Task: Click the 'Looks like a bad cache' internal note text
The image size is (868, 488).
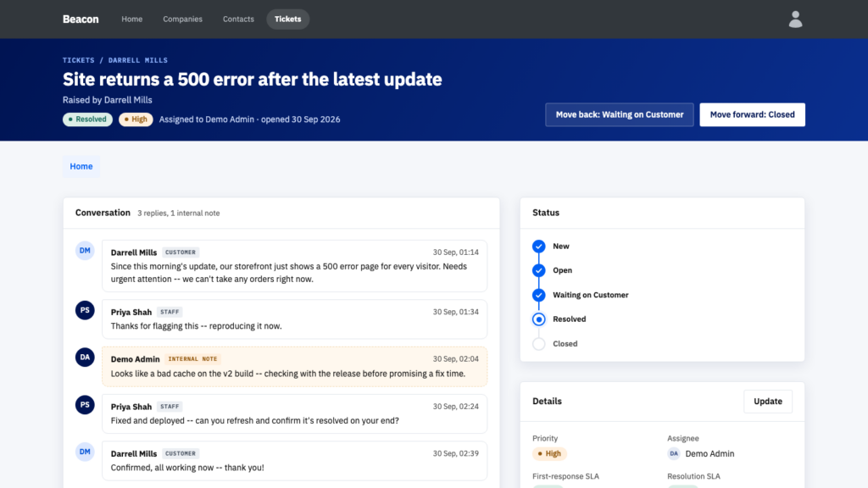Action: [x=288, y=374]
